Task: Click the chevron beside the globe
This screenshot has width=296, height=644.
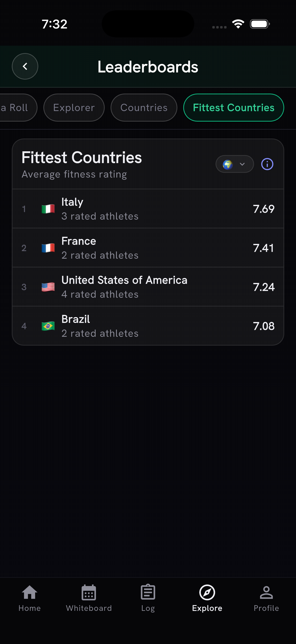Action: 242,164
